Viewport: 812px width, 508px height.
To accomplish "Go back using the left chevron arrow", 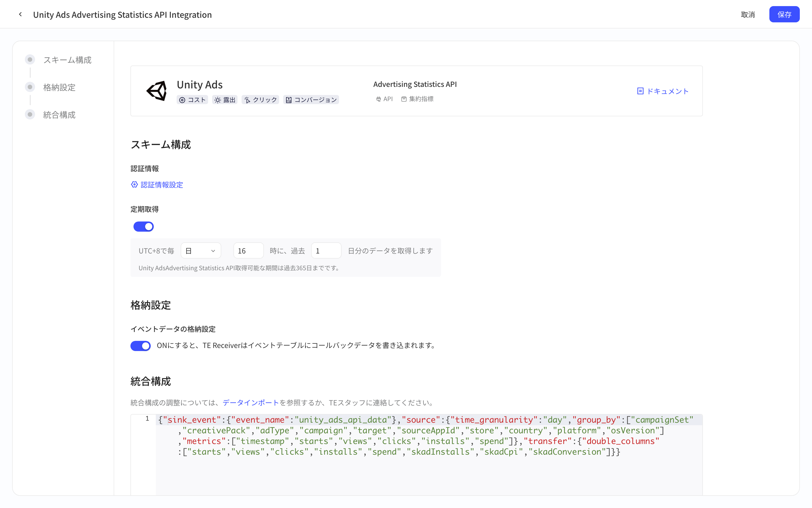I will coord(21,14).
